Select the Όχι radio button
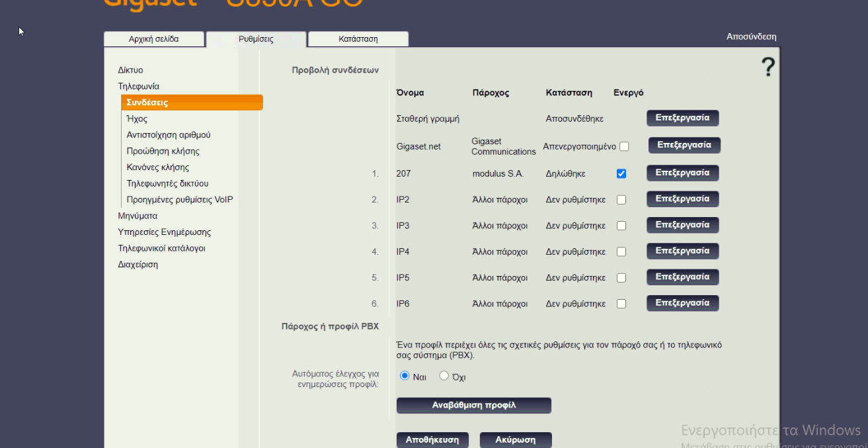 (444, 376)
